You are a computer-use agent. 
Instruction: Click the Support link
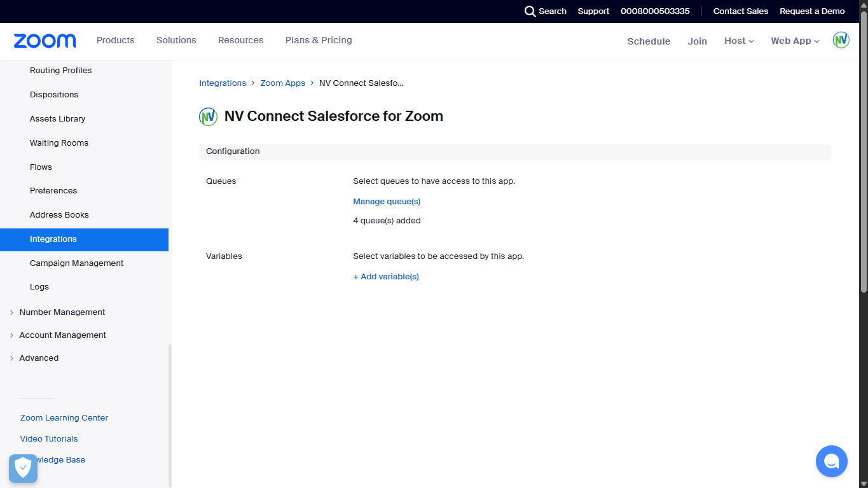pos(593,11)
